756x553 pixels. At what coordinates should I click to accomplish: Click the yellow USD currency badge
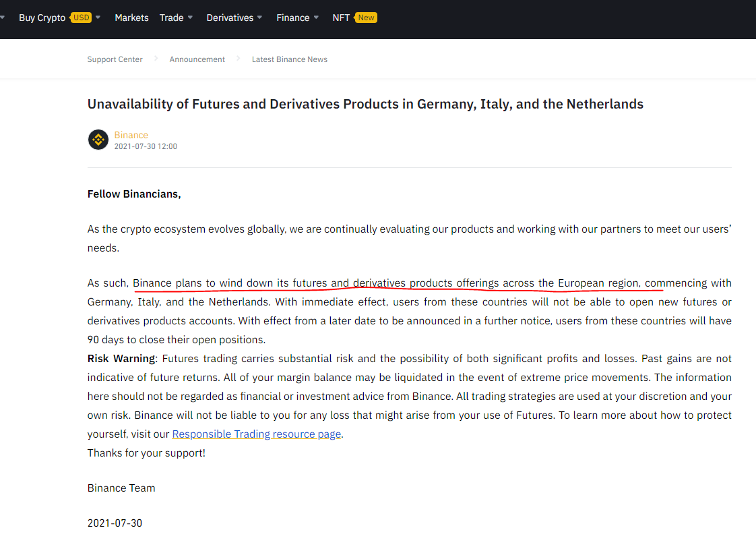point(80,17)
